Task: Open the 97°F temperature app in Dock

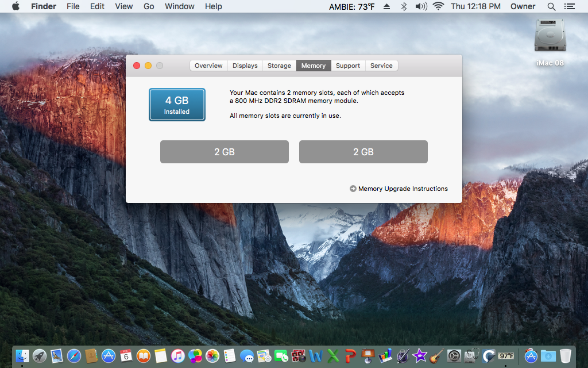Action: click(506, 355)
